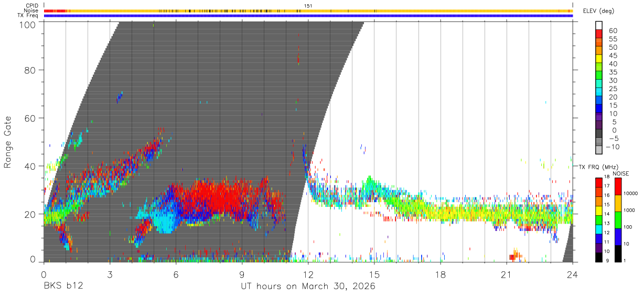644x297 pixels.
Task: Pick the green segment of the NOISE colorbar
Action: coord(617,219)
